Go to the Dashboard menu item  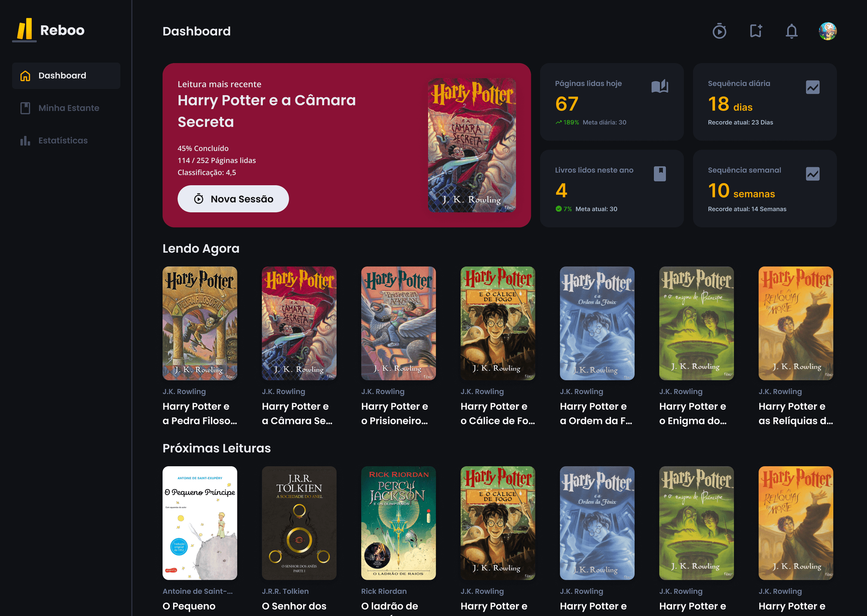tap(66, 76)
